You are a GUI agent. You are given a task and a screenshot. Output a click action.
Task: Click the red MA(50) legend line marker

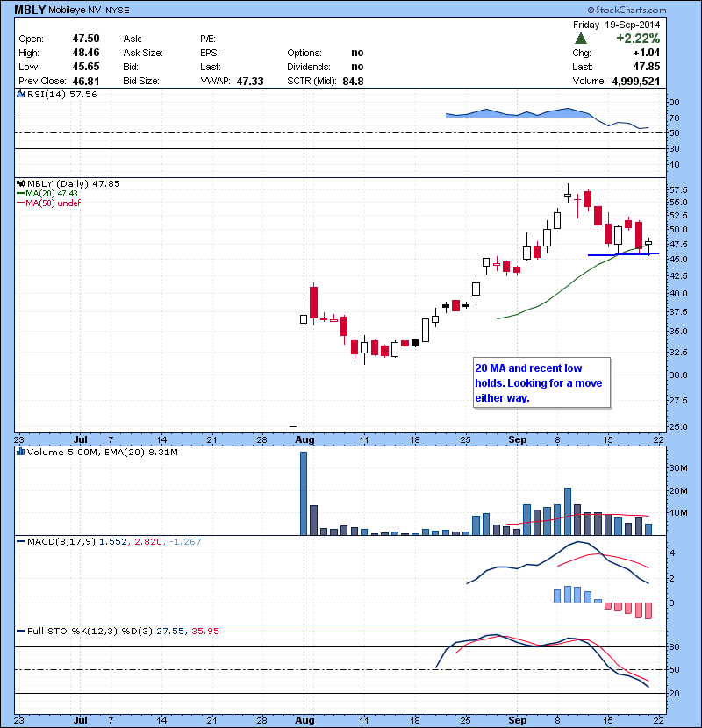click(x=19, y=203)
